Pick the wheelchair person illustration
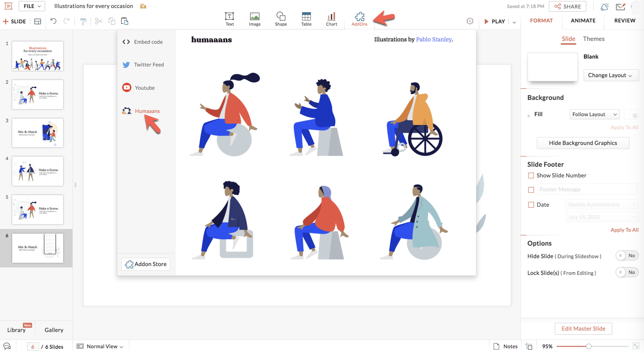644x353 pixels. (x=413, y=119)
